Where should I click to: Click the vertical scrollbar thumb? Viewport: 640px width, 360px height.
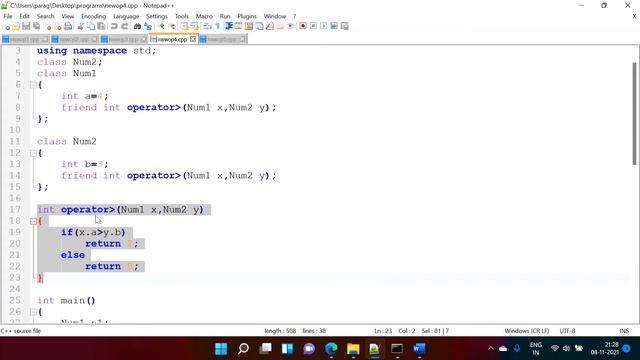click(x=634, y=113)
